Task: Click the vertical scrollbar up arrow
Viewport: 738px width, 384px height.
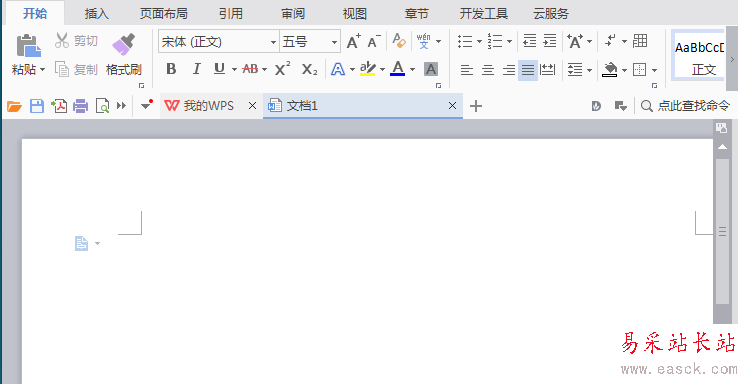Action: pyautogui.click(x=722, y=147)
